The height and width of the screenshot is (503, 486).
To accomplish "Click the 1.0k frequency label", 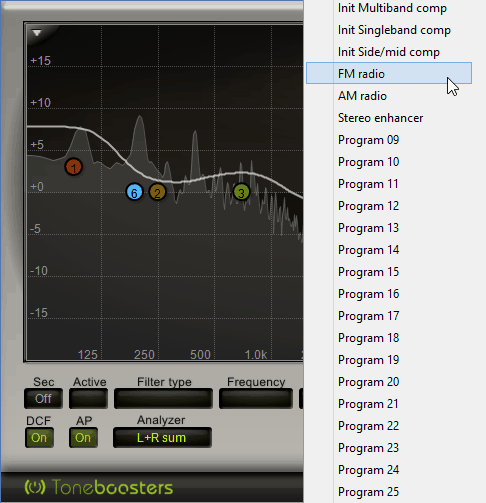I will pos(256,355).
